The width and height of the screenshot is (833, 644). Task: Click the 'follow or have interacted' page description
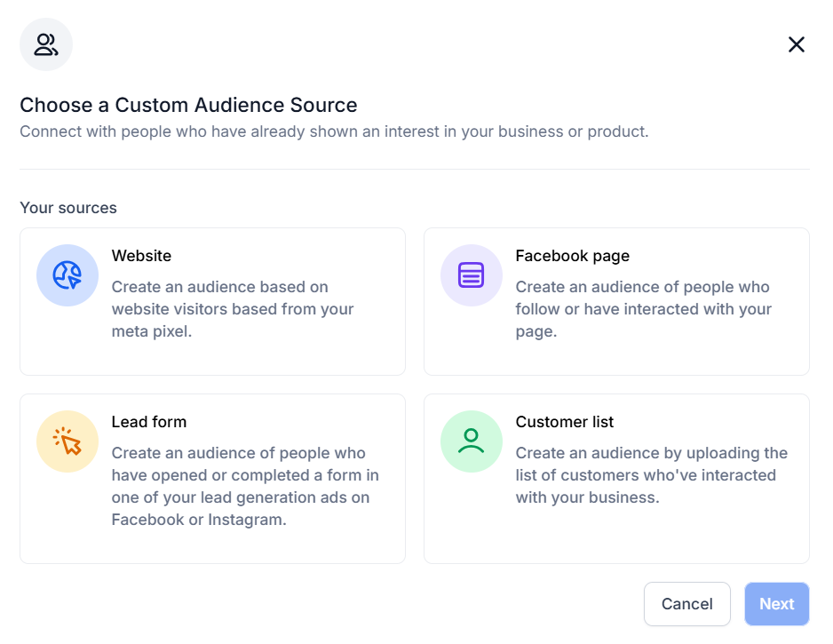(643, 309)
